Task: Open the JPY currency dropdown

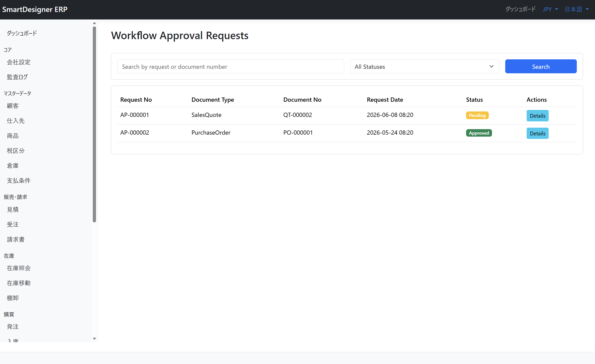Action: tap(550, 9)
